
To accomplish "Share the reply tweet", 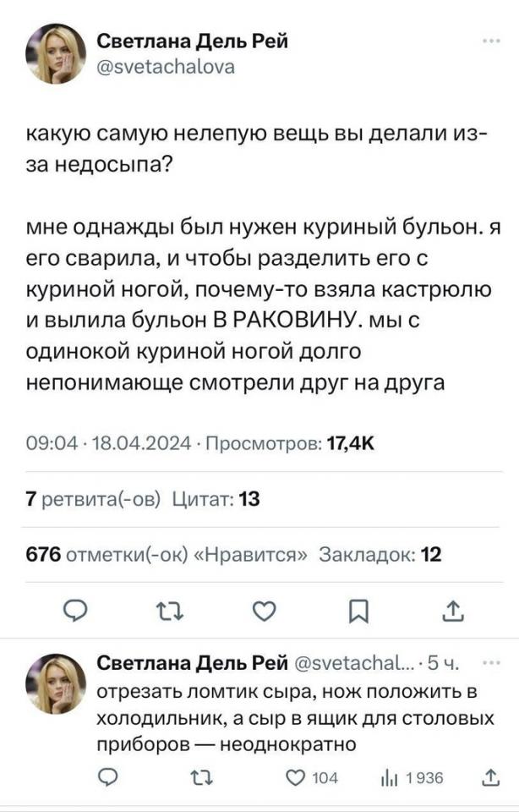I will [490, 777].
